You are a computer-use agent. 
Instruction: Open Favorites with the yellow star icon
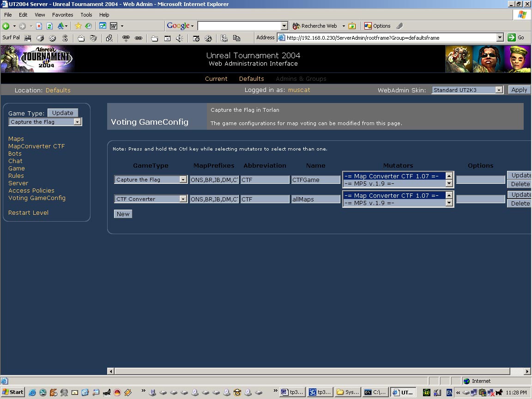[x=78, y=26]
